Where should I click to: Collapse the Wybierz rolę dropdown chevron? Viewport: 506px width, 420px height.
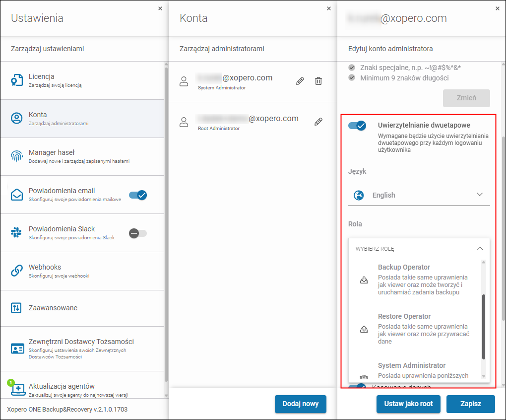pos(479,248)
